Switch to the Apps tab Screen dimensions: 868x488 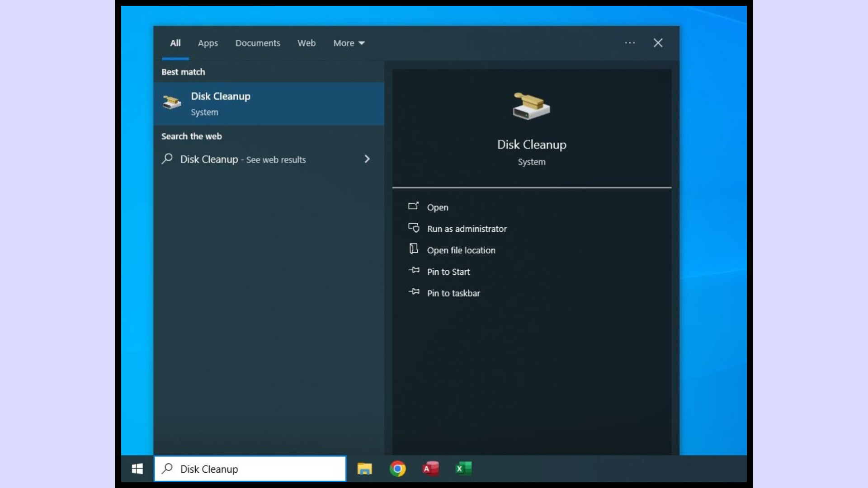click(x=208, y=43)
